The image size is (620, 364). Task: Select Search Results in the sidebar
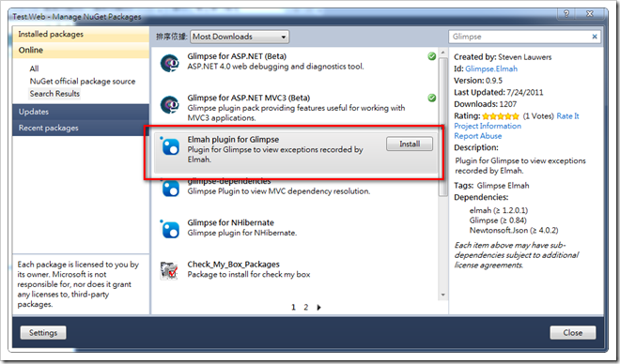[x=54, y=94]
